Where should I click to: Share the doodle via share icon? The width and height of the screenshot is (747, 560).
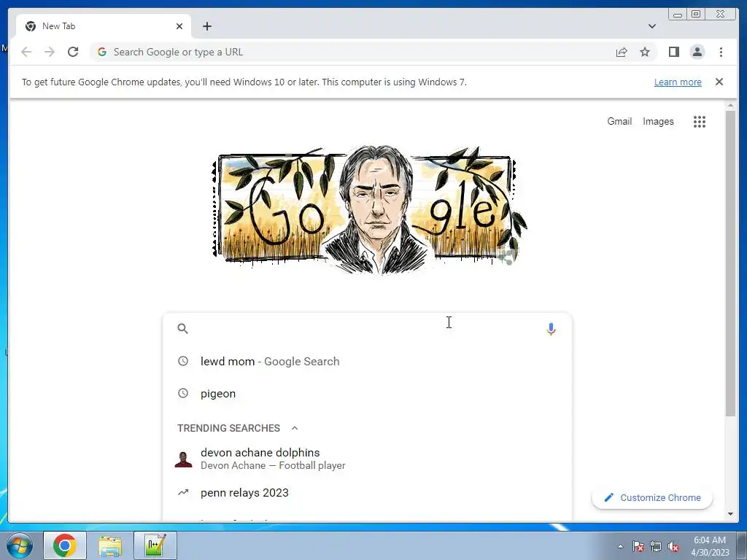click(508, 257)
